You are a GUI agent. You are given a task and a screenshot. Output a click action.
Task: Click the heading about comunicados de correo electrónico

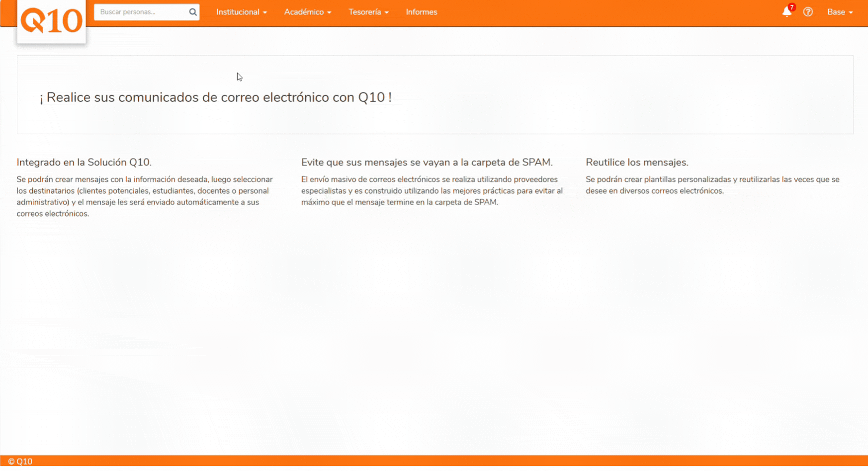coord(216,97)
